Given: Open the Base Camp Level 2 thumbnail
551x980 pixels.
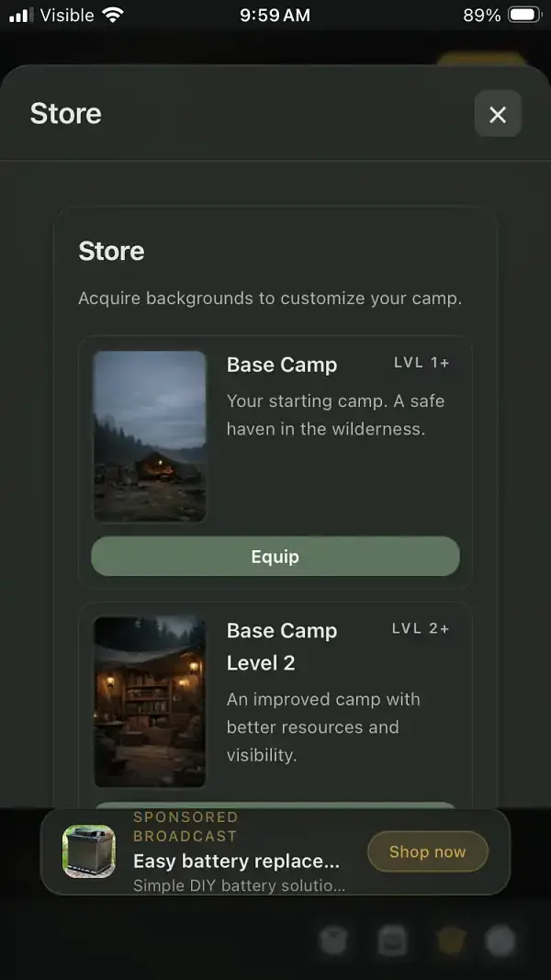Looking at the screenshot, I should [x=150, y=702].
